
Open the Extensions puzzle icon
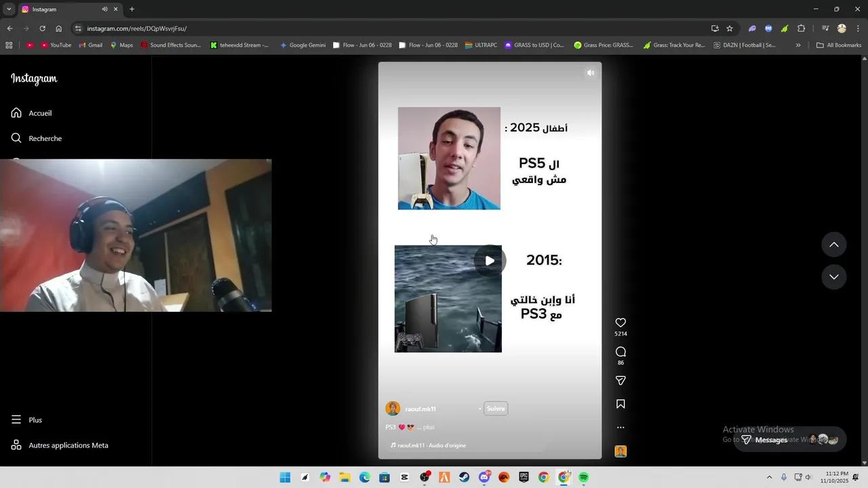point(802,28)
